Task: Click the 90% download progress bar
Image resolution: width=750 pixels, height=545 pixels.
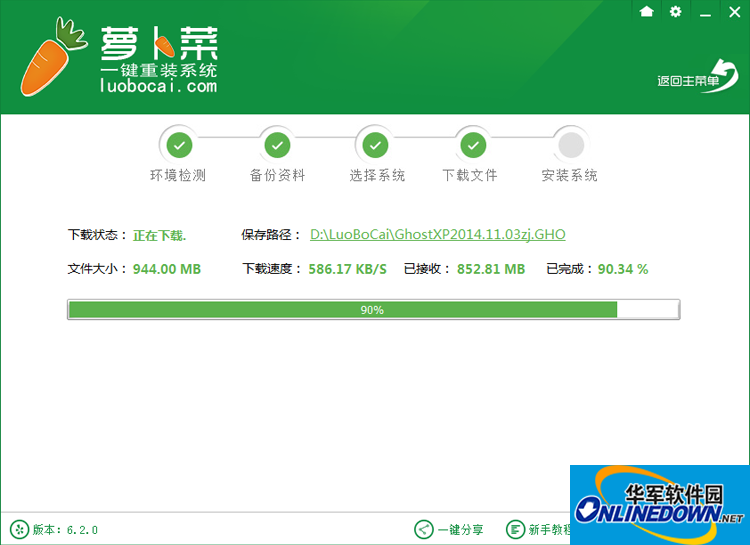Action: pyautogui.click(x=374, y=310)
